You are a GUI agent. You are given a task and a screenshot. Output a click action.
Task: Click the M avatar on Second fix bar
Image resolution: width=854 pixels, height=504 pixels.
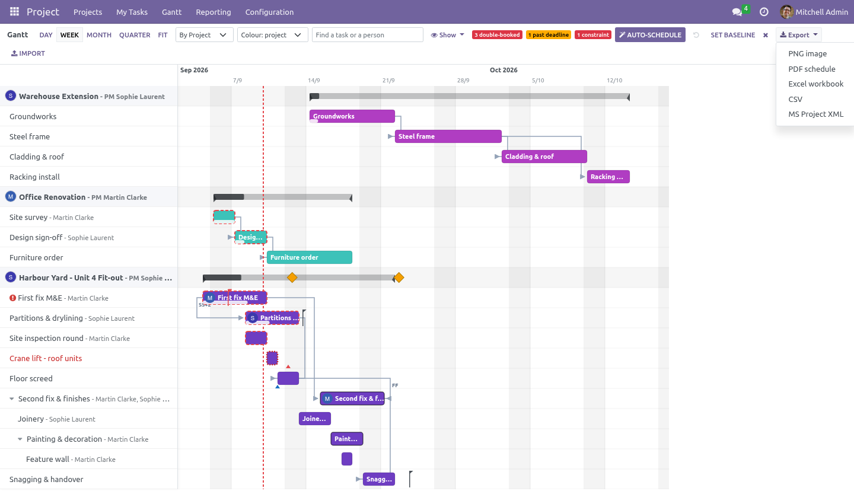point(327,398)
